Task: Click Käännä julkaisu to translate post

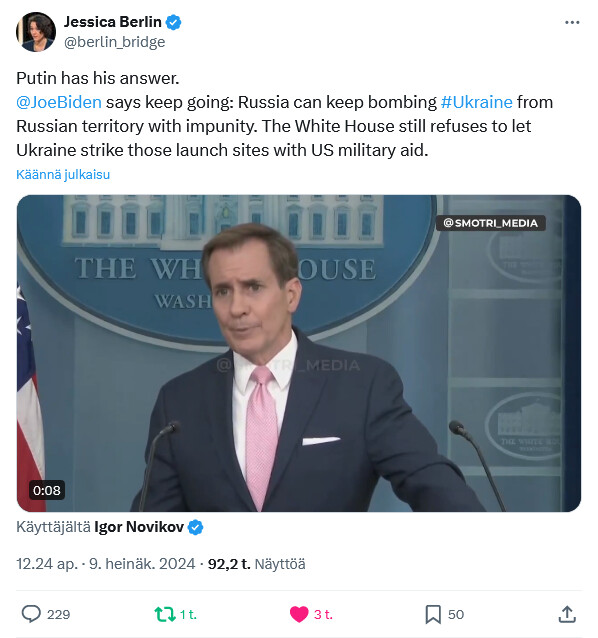Action: pyautogui.click(x=63, y=175)
